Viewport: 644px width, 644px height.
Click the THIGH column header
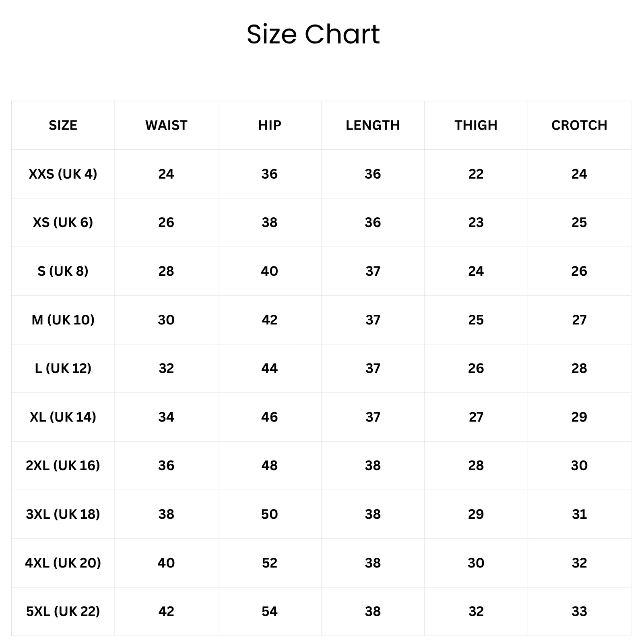(476, 125)
